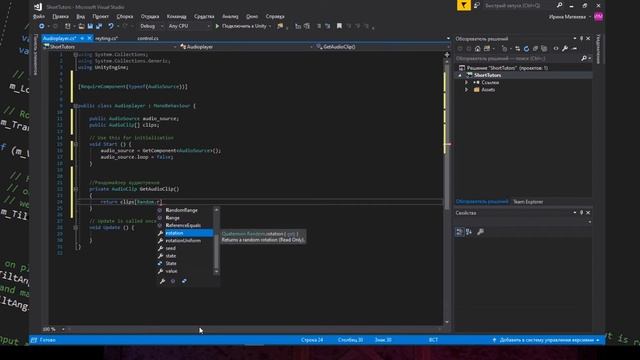Click the Undo toolbar icon
This screenshot has height=360, width=640.
111,26
